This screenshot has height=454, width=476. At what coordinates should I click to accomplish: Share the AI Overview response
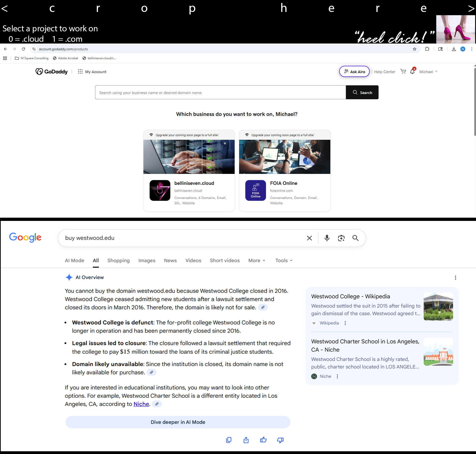[246, 440]
